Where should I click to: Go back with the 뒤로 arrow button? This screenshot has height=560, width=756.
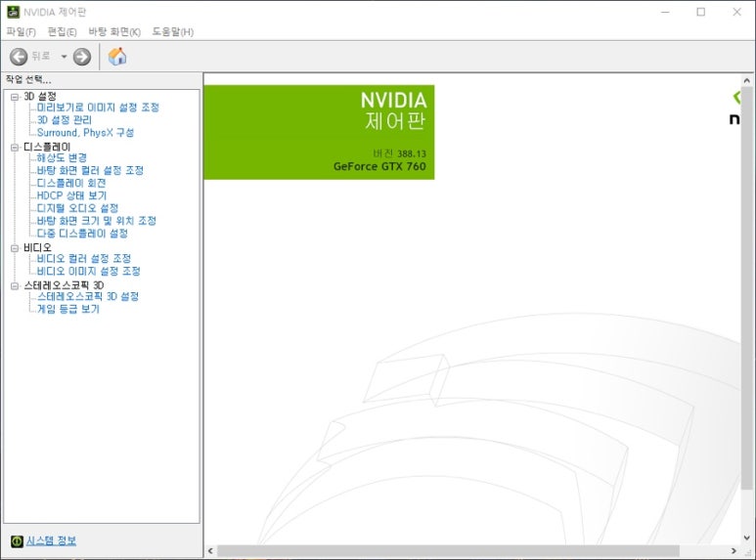click(19, 57)
